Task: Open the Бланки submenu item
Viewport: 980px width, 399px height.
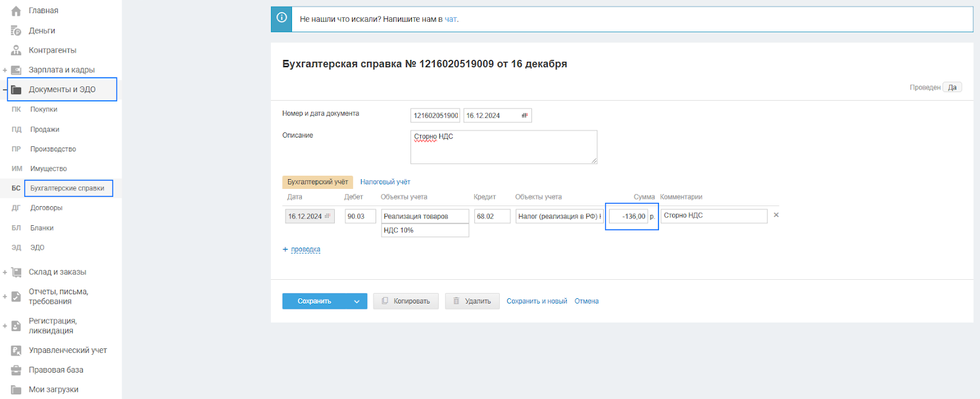Action: pos(42,228)
